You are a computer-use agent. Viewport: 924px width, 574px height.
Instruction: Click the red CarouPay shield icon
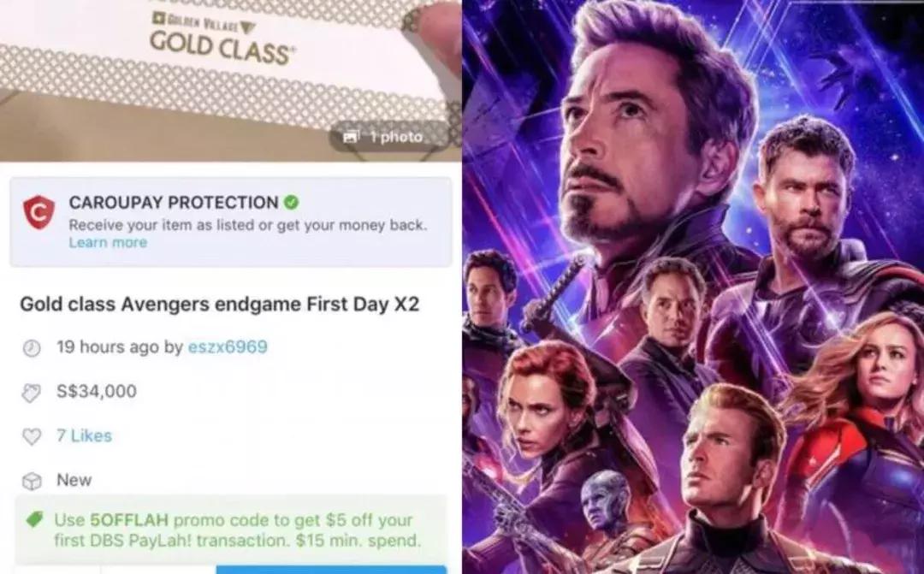click(x=38, y=213)
